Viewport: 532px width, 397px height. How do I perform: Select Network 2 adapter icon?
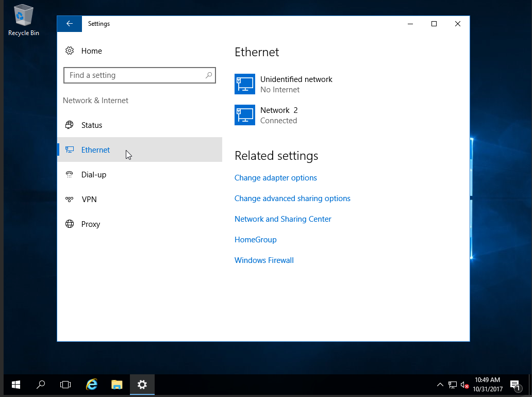click(245, 115)
